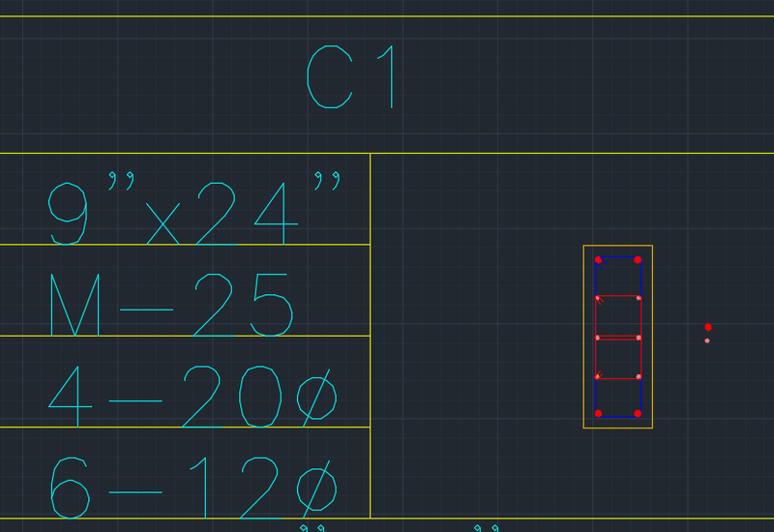Image resolution: width=774 pixels, height=532 pixels.
Task: Select the red inner tie rectangle
Action: click(x=618, y=338)
